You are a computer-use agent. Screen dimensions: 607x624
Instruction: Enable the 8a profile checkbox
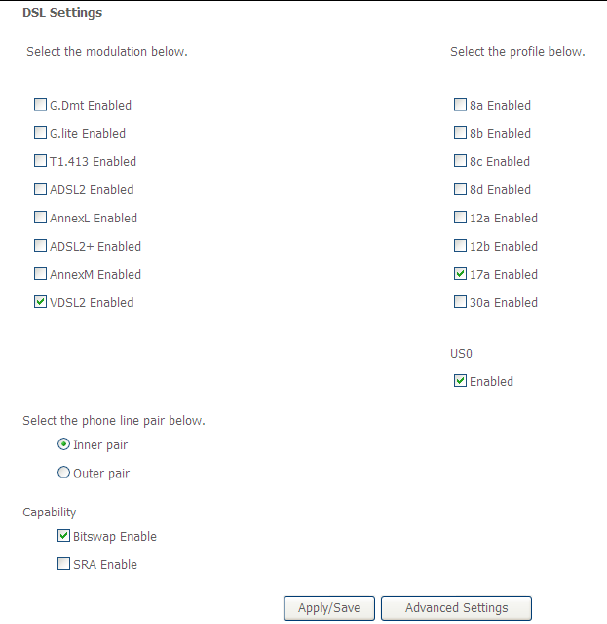[460, 105]
